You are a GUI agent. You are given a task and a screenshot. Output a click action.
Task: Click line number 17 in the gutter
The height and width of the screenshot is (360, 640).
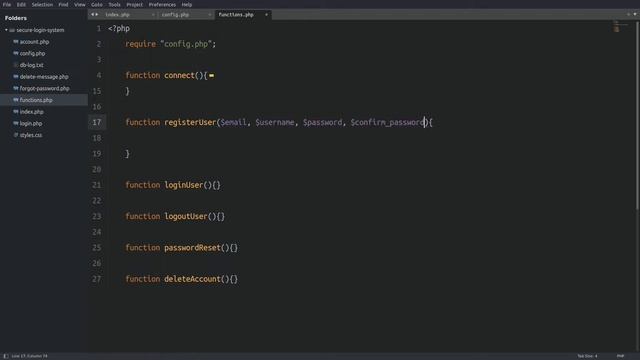[97, 122]
